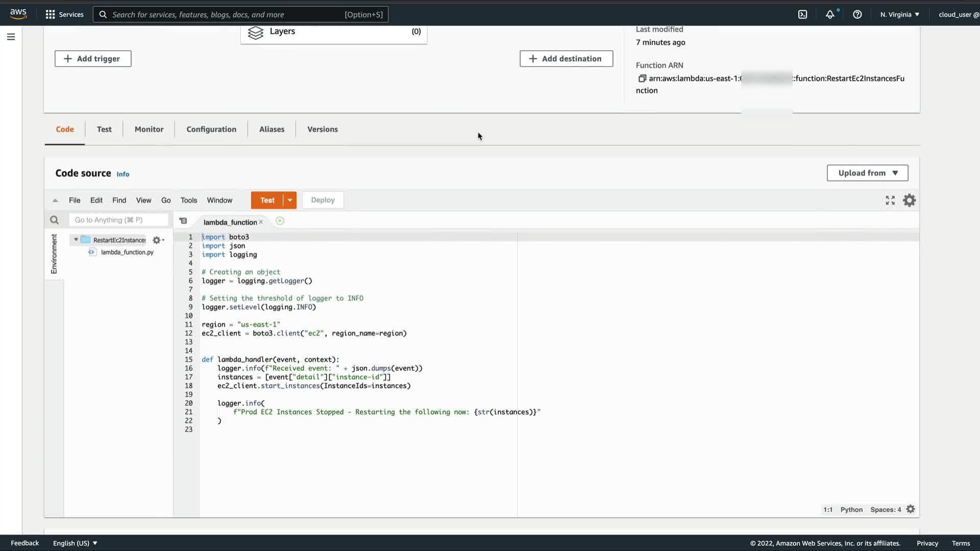
Task: Open the support help icon
Action: point(857,14)
